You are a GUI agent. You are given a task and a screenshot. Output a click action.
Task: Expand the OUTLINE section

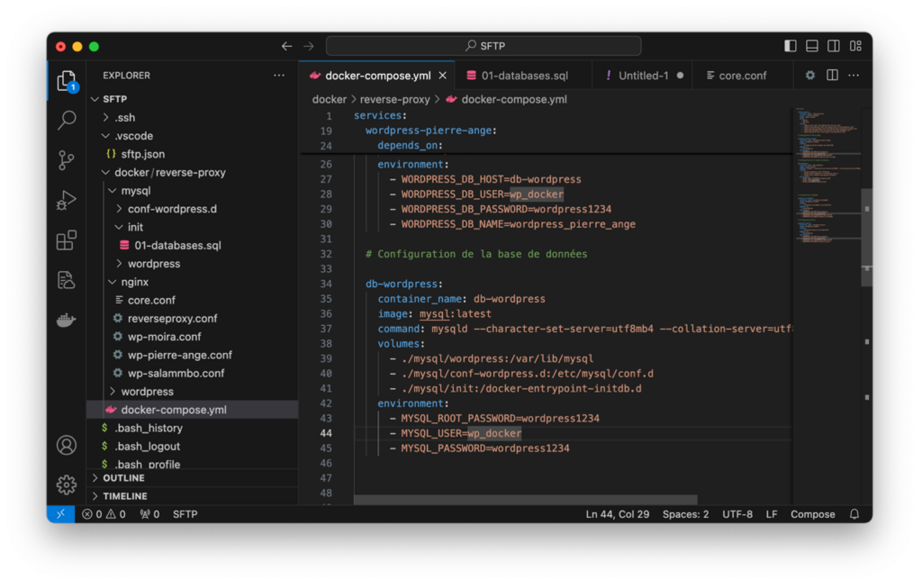193,478
